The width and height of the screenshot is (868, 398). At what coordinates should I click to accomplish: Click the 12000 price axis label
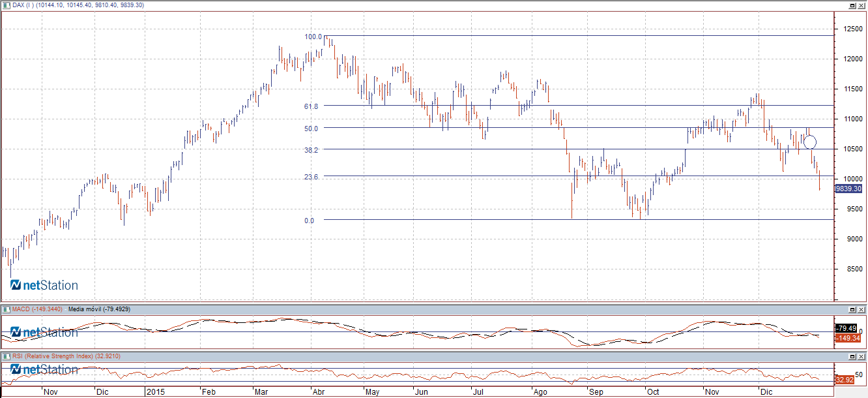click(x=852, y=59)
